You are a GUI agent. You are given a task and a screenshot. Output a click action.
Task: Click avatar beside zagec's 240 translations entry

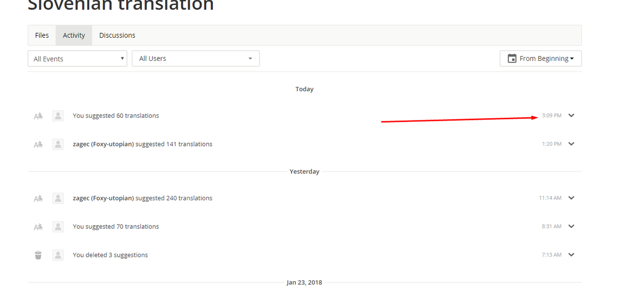coord(58,198)
